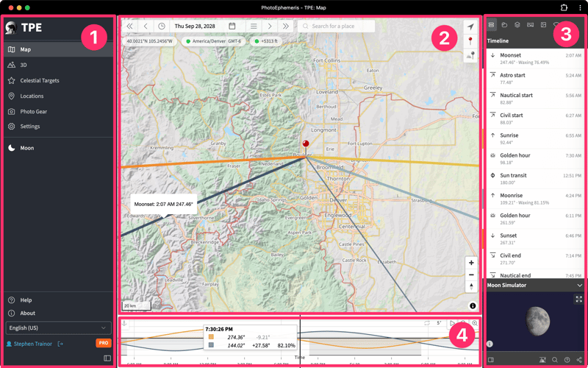
Task: Open the map layers panel tab icon
Action: point(517,25)
